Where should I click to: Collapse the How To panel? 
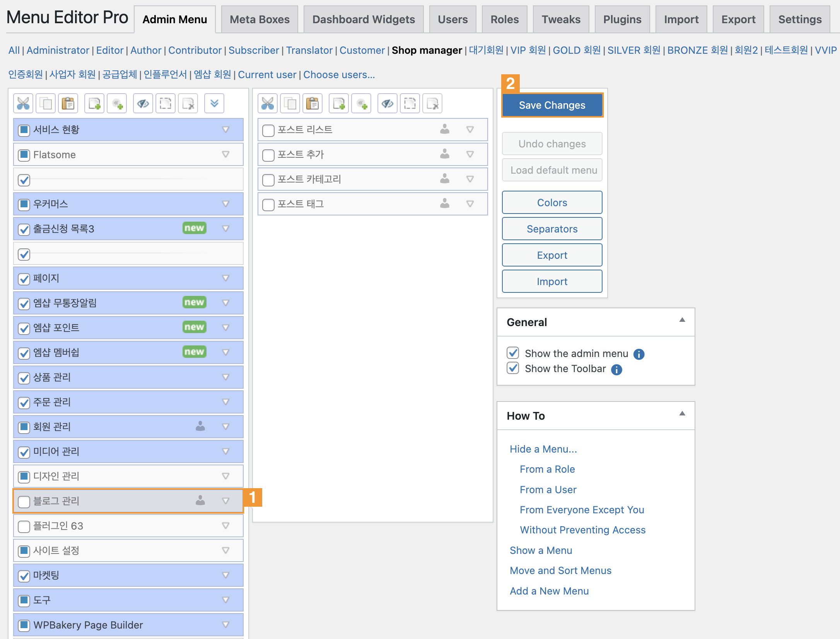tap(682, 413)
